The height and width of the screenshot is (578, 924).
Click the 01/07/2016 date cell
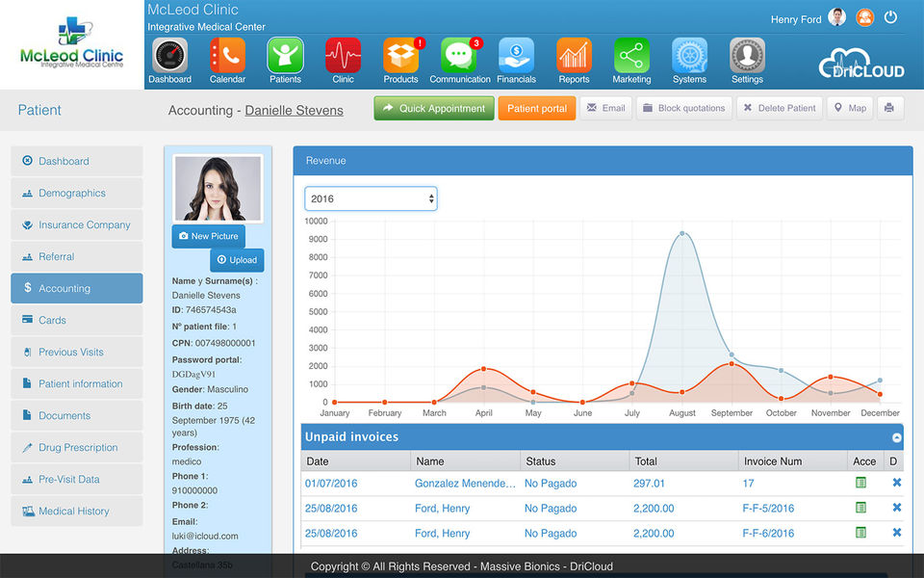coord(331,484)
